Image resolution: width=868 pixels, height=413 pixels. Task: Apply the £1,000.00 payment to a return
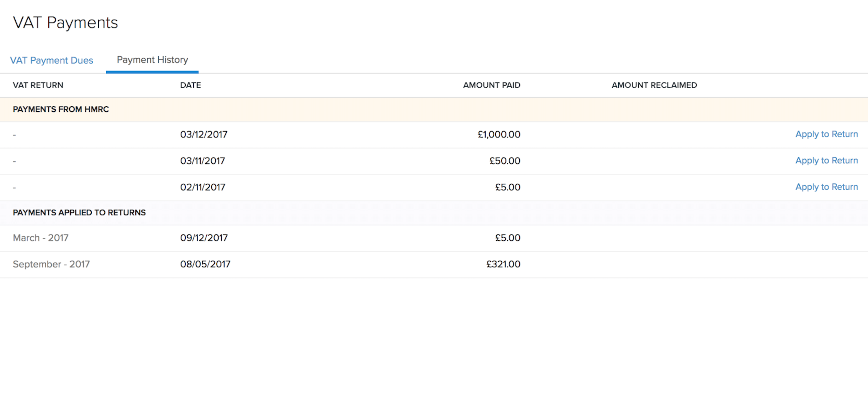[827, 134]
